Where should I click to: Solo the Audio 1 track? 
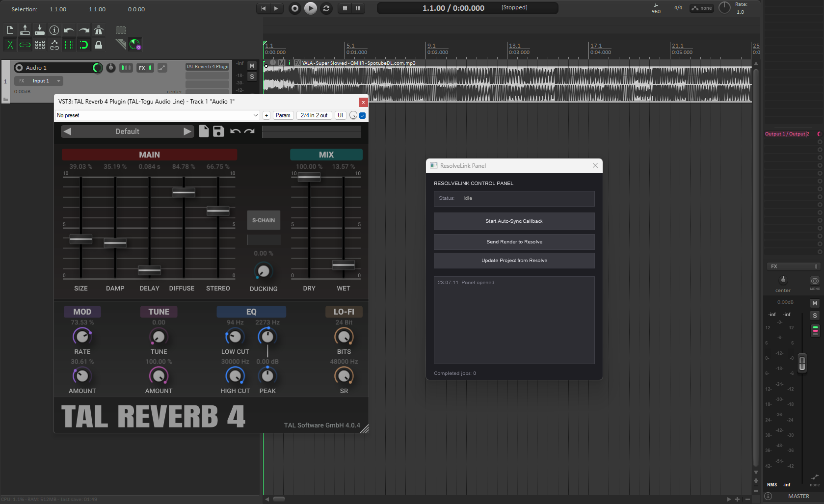tap(252, 77)
